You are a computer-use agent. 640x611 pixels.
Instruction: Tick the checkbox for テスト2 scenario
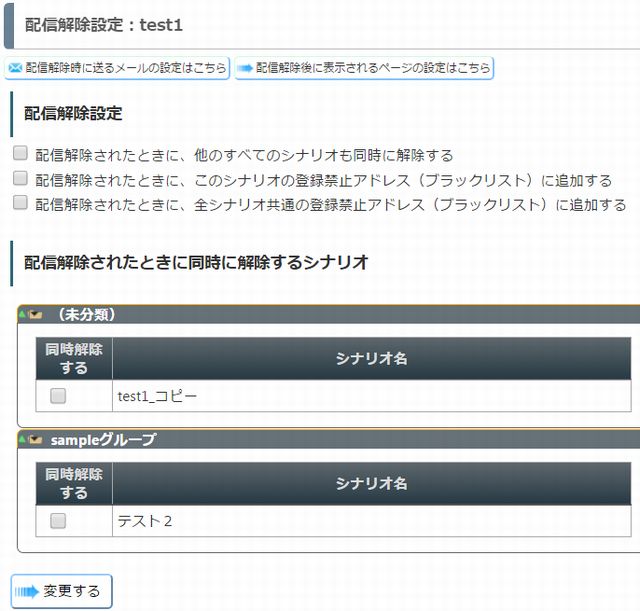58,521
